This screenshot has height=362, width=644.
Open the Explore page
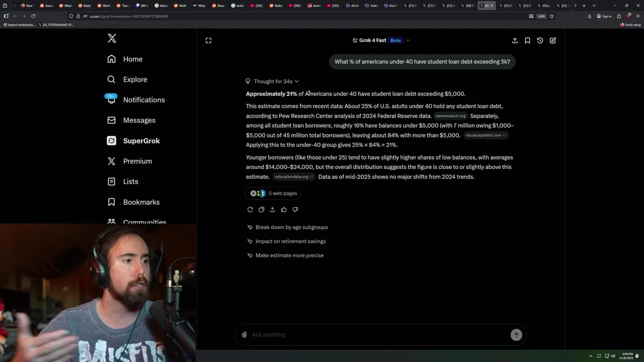coord(127,79)
